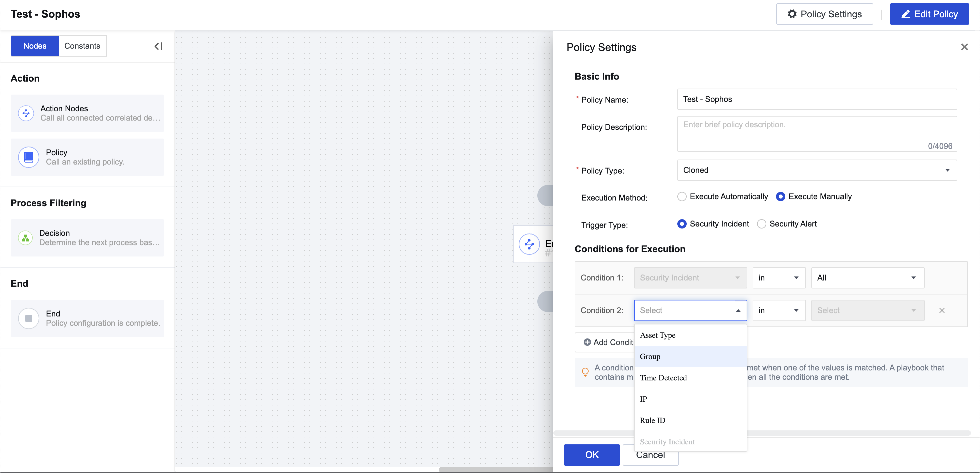Click the Edit Policy button
This screenshot has height=473, width=980.
(929, 14)
